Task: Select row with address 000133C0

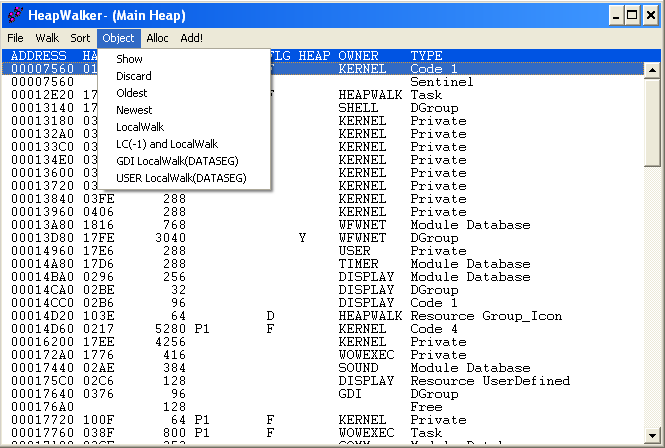Action: click(323, 147)
